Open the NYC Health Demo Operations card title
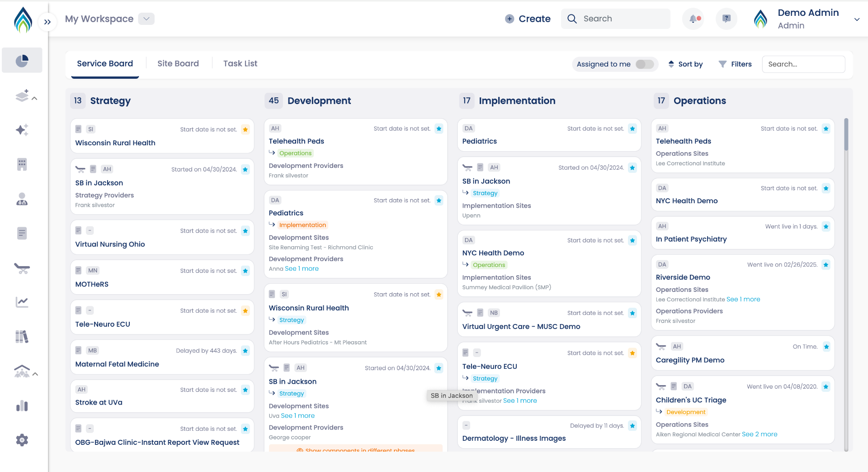 687,201
